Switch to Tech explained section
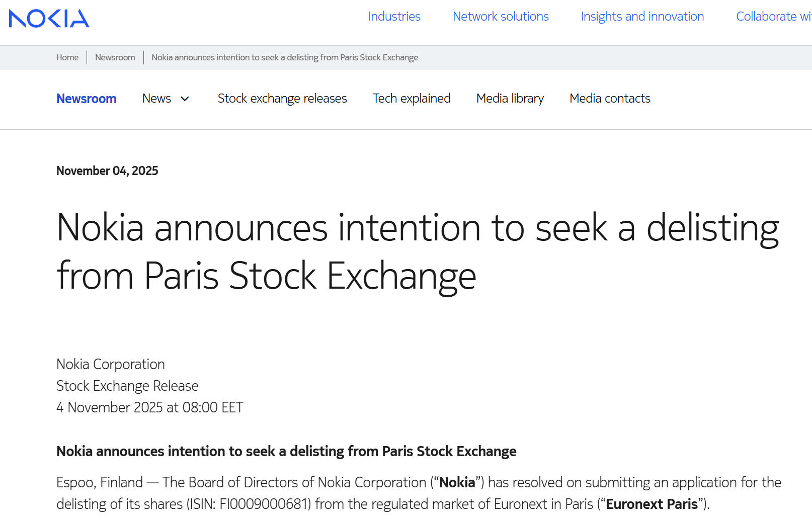The height and width of the screenshot is (521, 812). coord(411,99)
